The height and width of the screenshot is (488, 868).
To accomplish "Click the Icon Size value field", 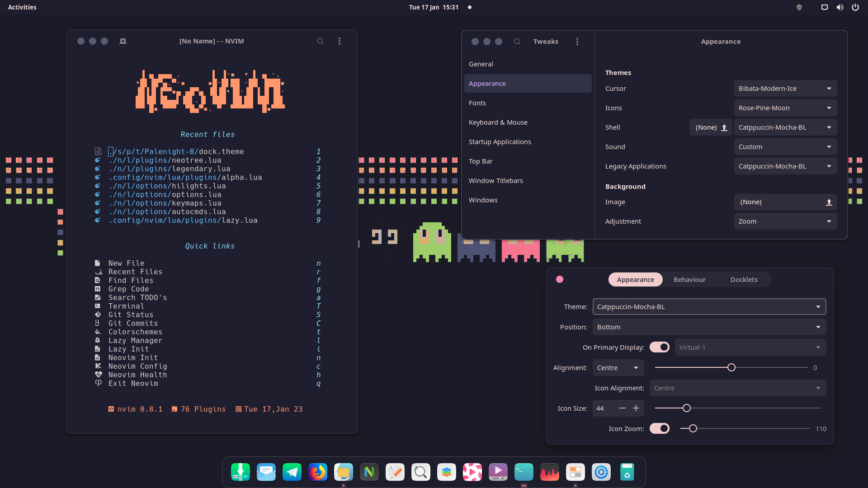I will point(604,408).
